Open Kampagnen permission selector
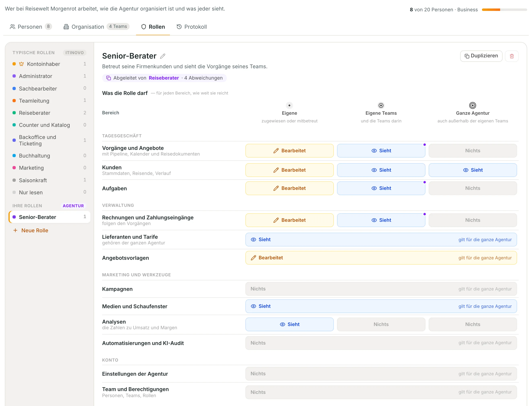This screenshot has width=532, height=406. click(x=381, y=289)
